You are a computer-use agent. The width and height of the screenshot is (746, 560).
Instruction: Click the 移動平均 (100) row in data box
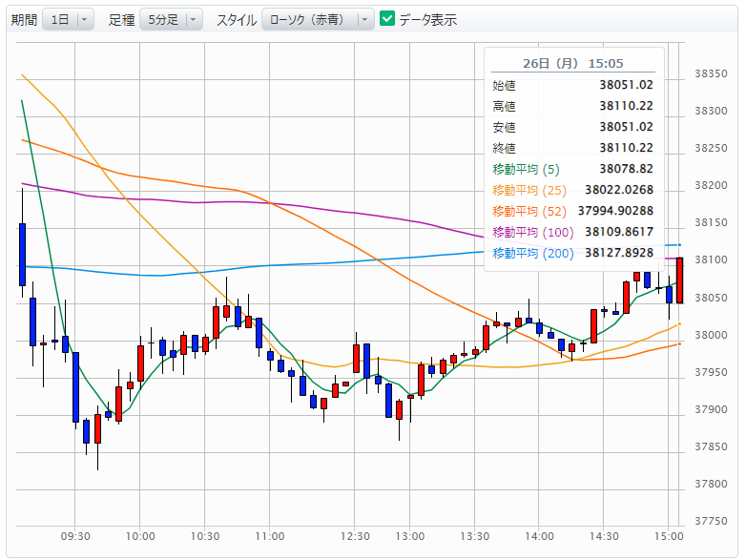pos(572,232)
